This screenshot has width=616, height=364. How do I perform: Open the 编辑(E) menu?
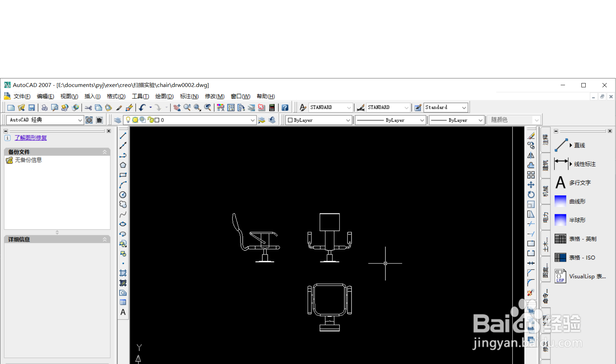pos(45,96)
